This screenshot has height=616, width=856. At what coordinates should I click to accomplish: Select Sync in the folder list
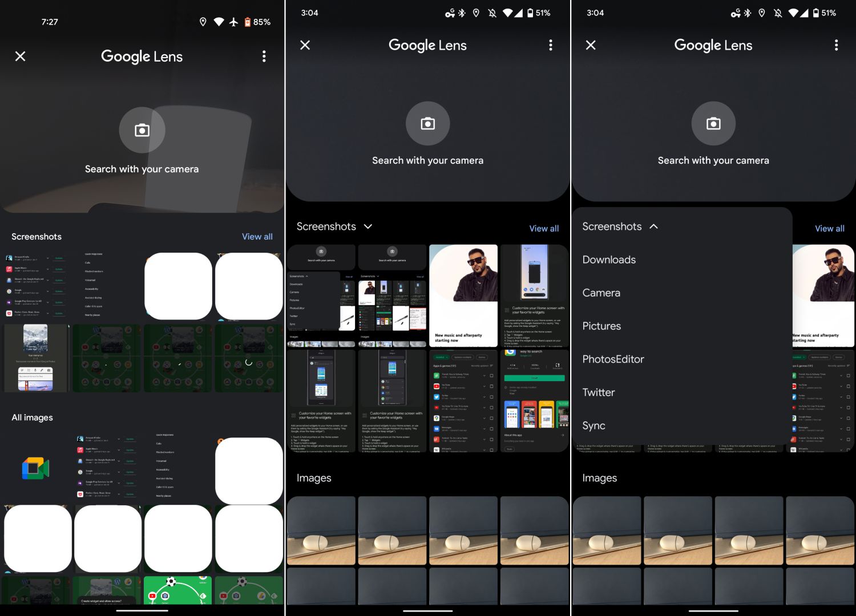[593, 425]
